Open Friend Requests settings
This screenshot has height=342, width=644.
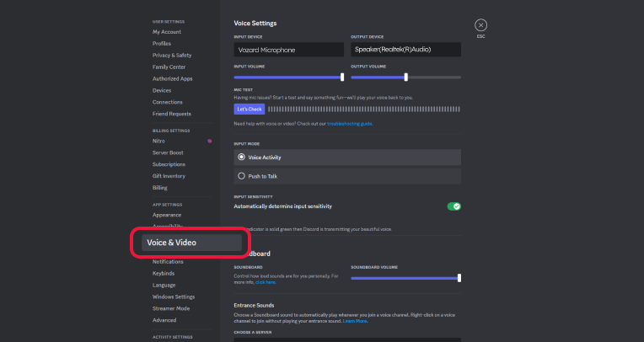click(x=172, y=114)
